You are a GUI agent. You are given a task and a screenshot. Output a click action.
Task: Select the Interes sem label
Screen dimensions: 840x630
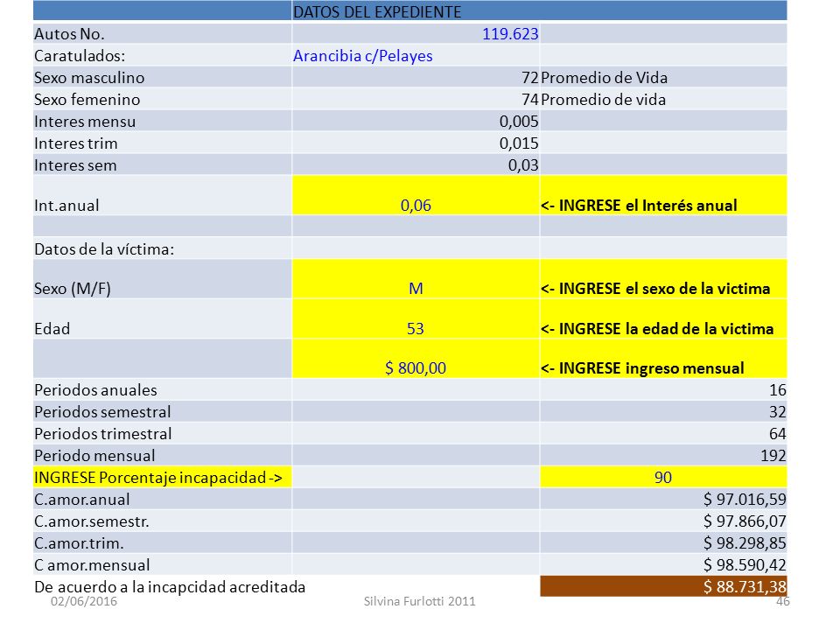[75, 165]
